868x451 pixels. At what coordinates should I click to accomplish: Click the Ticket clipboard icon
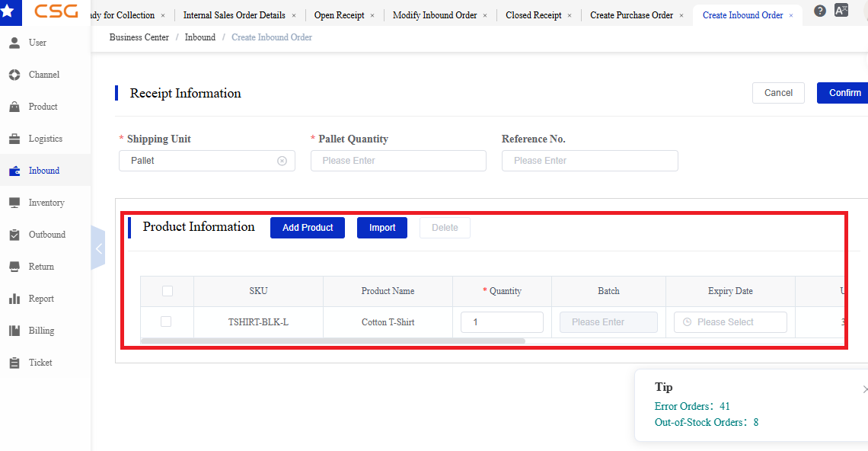14,363
